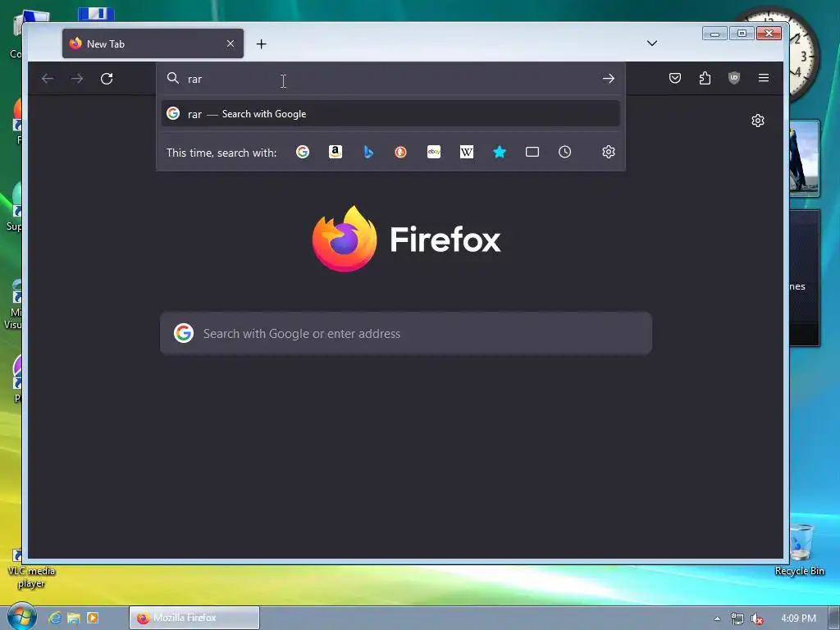This screenshot has height=630, width=840.
Task: Open the Save to Pocket icon
Action: [675, 78]
